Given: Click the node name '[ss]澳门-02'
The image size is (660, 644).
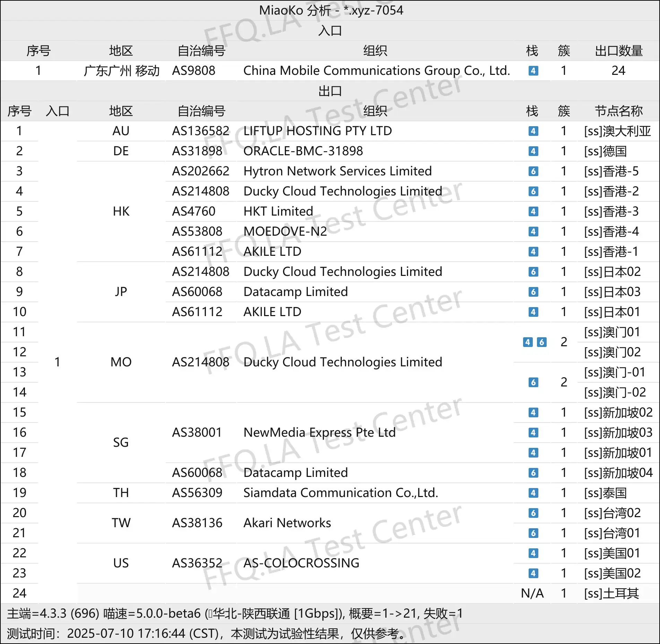Looking at the screenshot, I should tap(615, 392).
